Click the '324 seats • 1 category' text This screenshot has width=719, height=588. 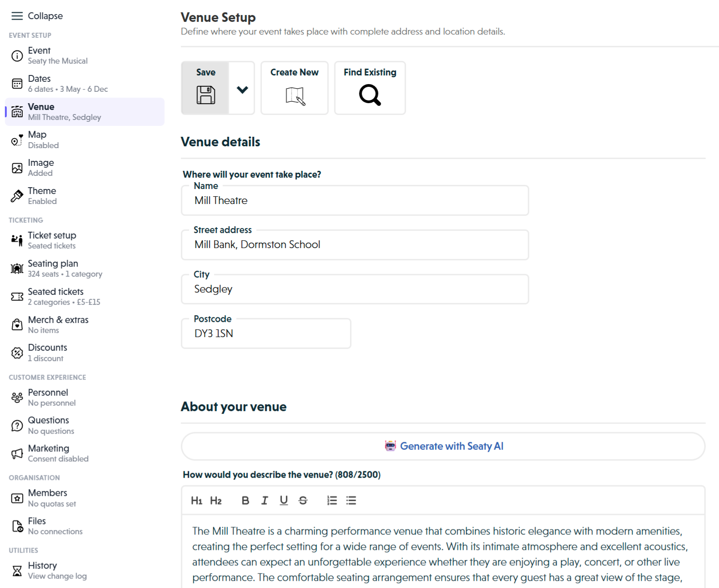click(x=65, y=274)
